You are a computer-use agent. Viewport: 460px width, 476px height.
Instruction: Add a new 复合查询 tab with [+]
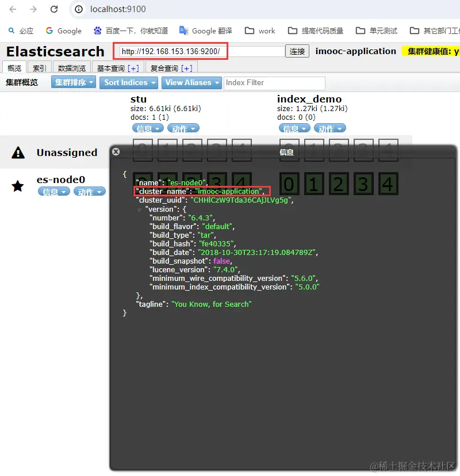[186, 68]
